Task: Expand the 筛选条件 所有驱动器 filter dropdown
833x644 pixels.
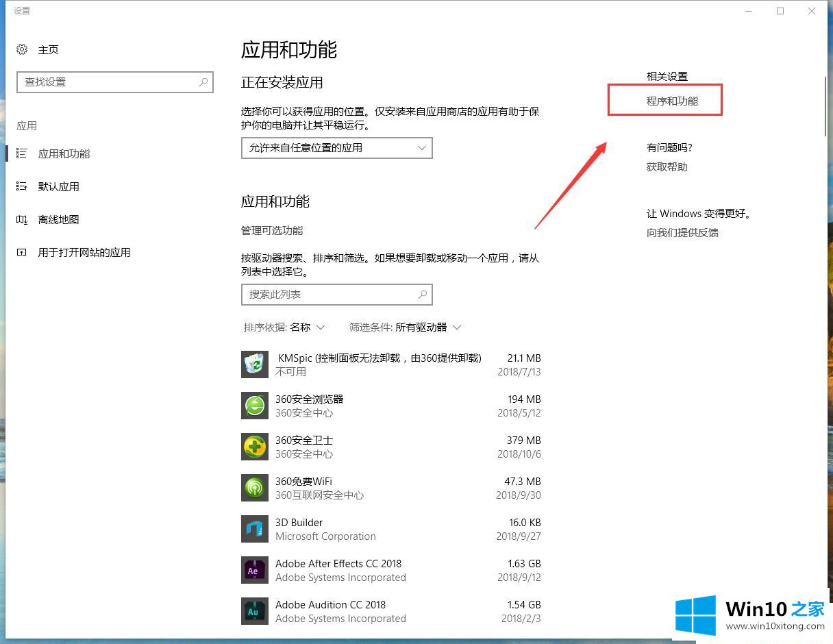Action: tap(405, 327)
